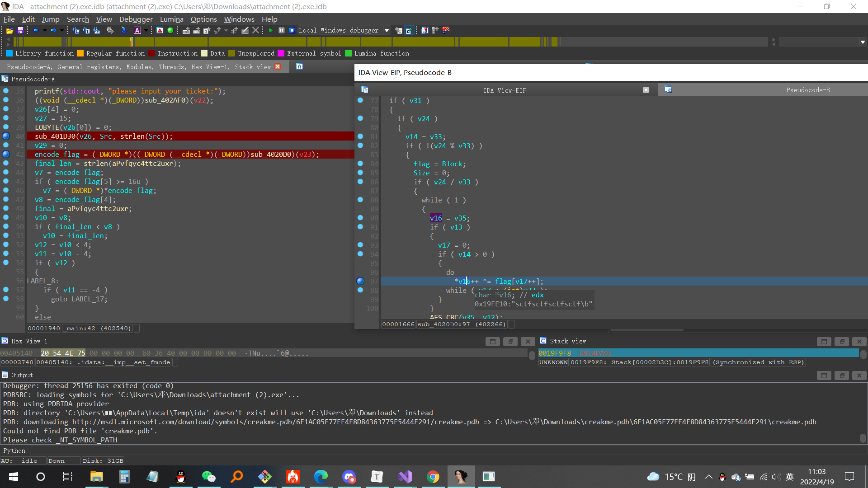
Task: Click the red warning triangle icon
Action: (160, 30)
